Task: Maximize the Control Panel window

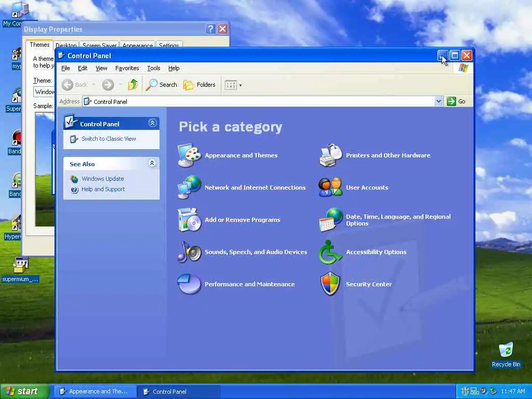Action: click(x=455, y=55)
